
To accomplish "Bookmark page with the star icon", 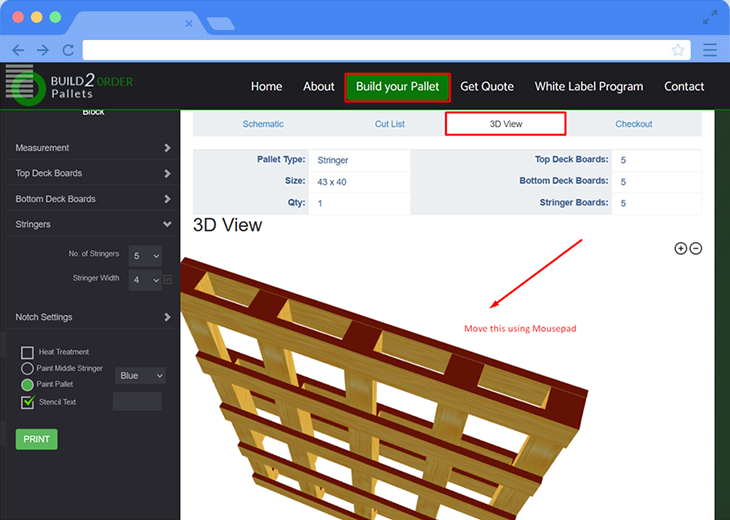I will 678,50.
